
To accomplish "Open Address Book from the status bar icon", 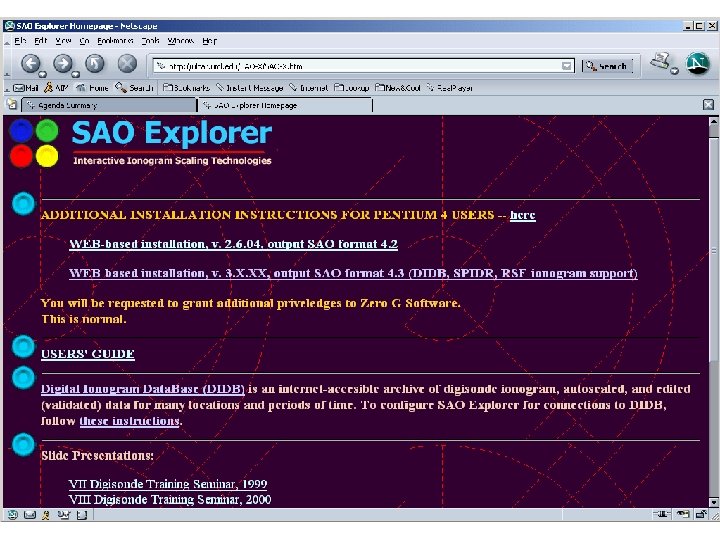I will pyautogui.click(x=82, y=515).
